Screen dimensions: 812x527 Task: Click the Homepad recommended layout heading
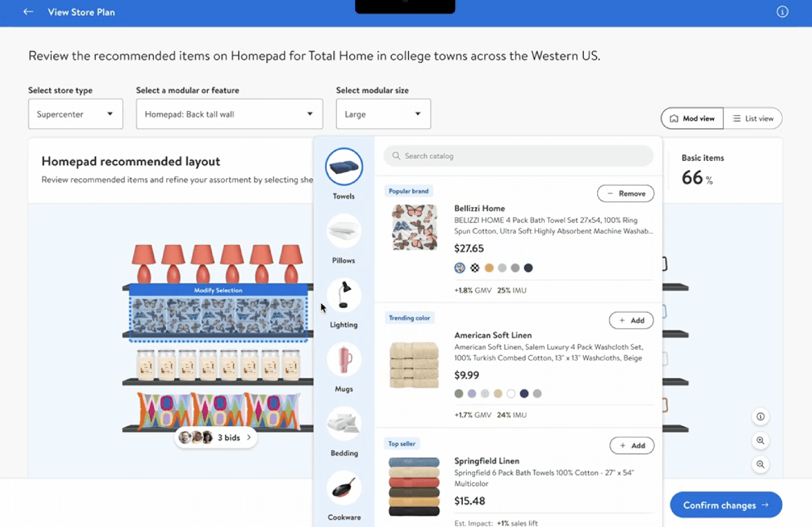(131, 161)
